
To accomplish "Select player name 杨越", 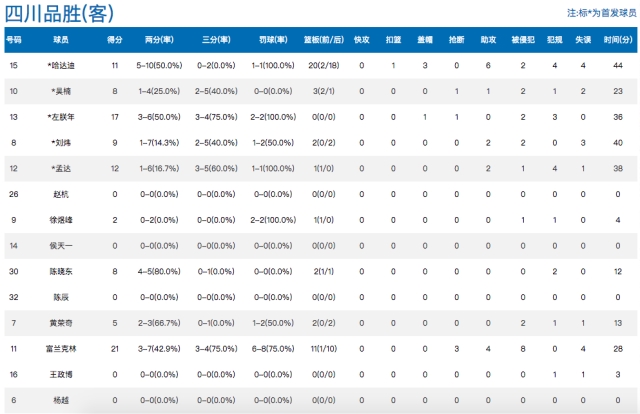I will coord(61,400).
